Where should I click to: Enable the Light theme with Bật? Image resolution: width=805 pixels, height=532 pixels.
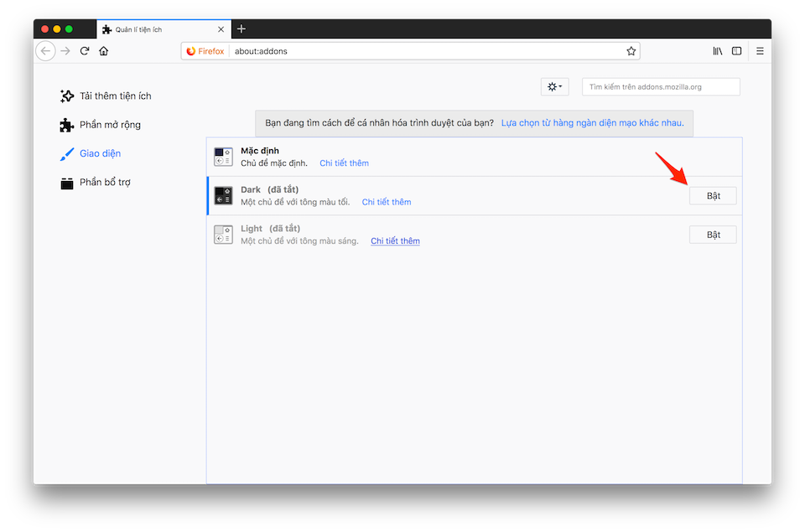coord(713,235)
